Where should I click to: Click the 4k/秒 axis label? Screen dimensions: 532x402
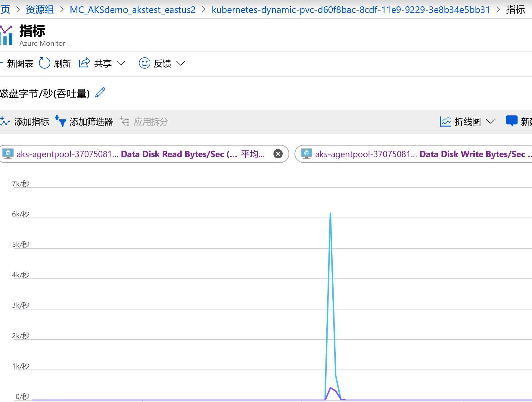pyautogui.click(x=21, y=275)
